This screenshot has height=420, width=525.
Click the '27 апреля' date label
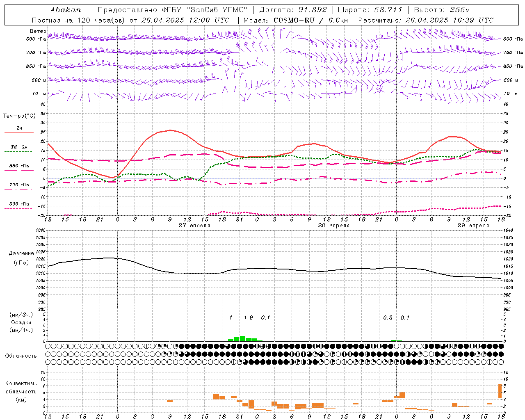coord(194,226)
